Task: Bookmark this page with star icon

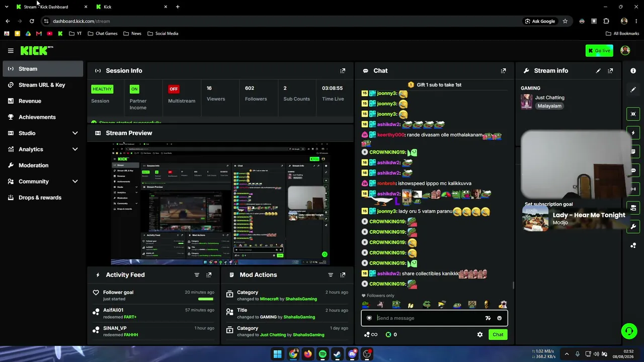Action: pyautogui.click(x=565, y=21)
